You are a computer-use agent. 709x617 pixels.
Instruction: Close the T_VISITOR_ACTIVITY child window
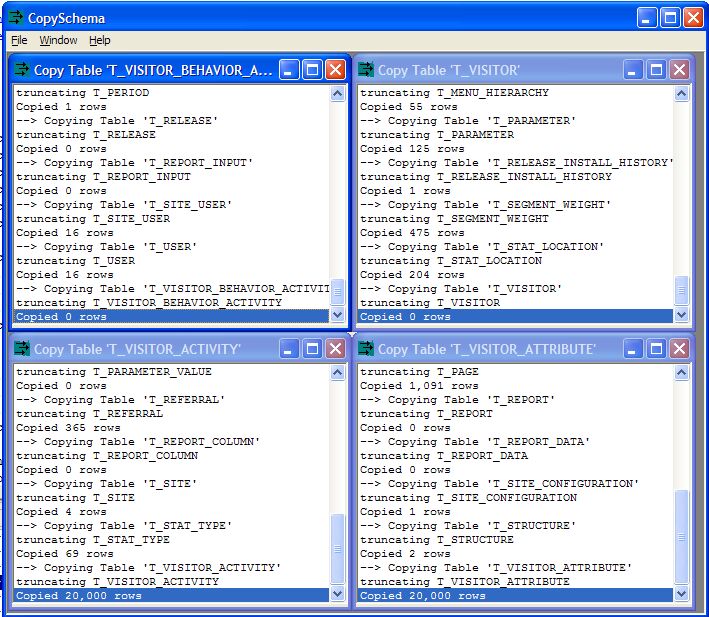coord(336,349)
